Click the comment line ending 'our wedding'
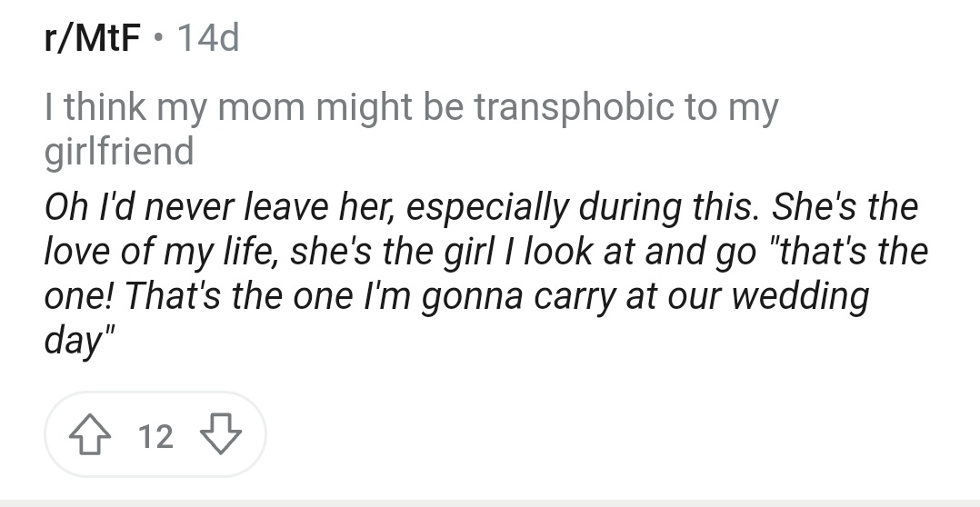Screen dimensions: 980x507 tap(456, 296)
